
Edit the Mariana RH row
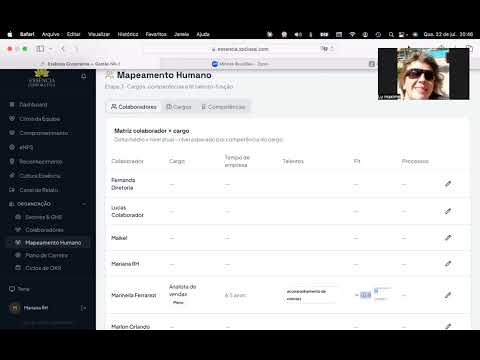point(448,264)
